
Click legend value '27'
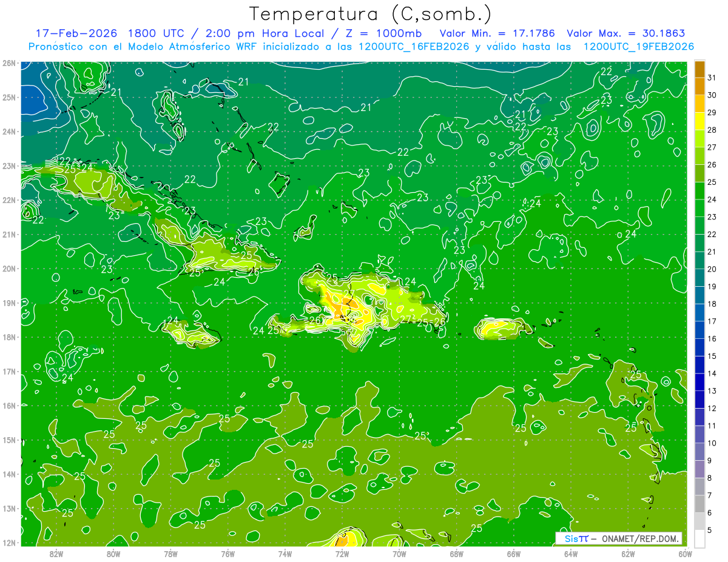point(712,147)
